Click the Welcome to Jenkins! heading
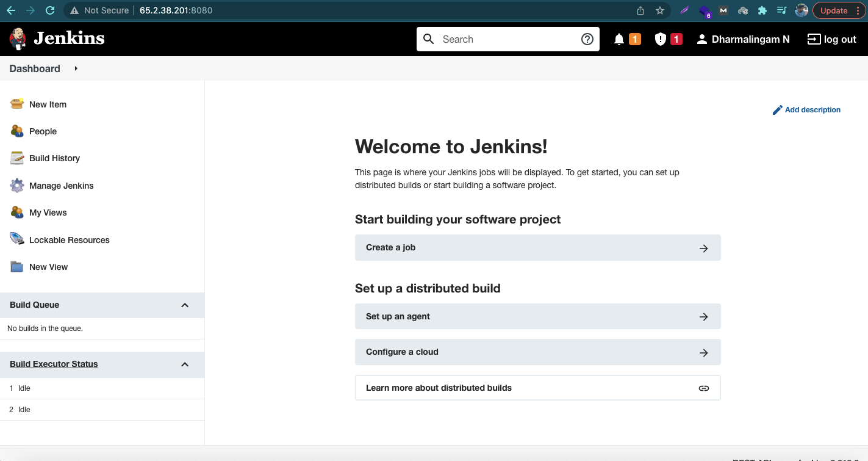The height and width of the screenshot is (461, 868). click(451, 147)
